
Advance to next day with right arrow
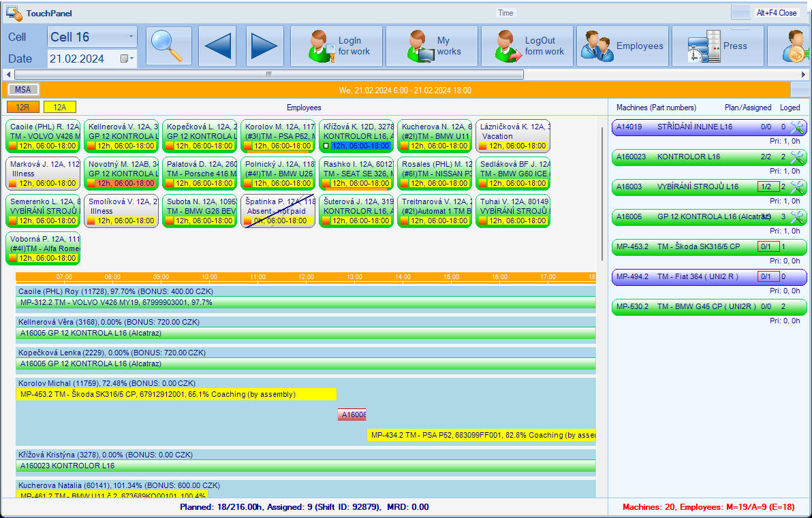point(265,46)
